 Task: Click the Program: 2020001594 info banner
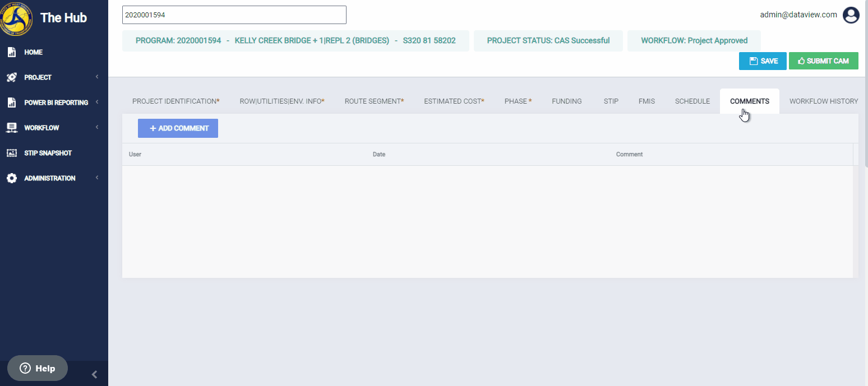point(296,41)
